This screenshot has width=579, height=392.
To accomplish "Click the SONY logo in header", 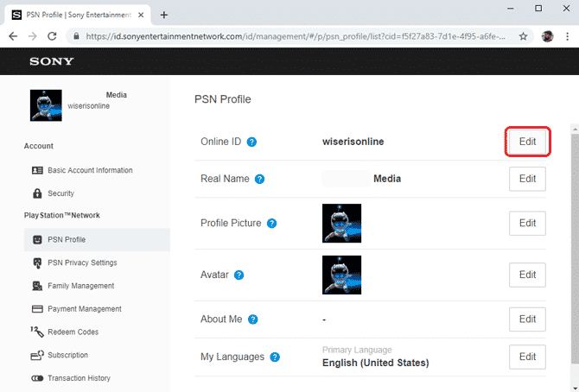I will (52, 61).
